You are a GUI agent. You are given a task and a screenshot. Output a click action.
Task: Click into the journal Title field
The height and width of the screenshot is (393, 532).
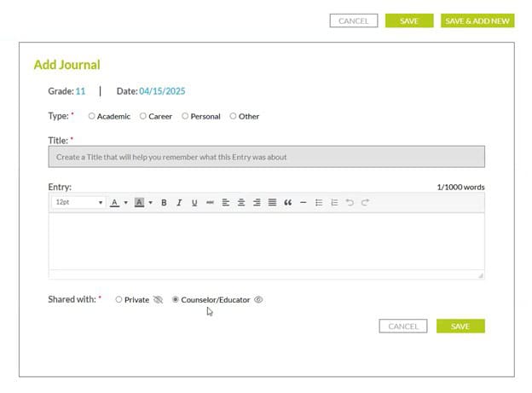tap(266, 157)
